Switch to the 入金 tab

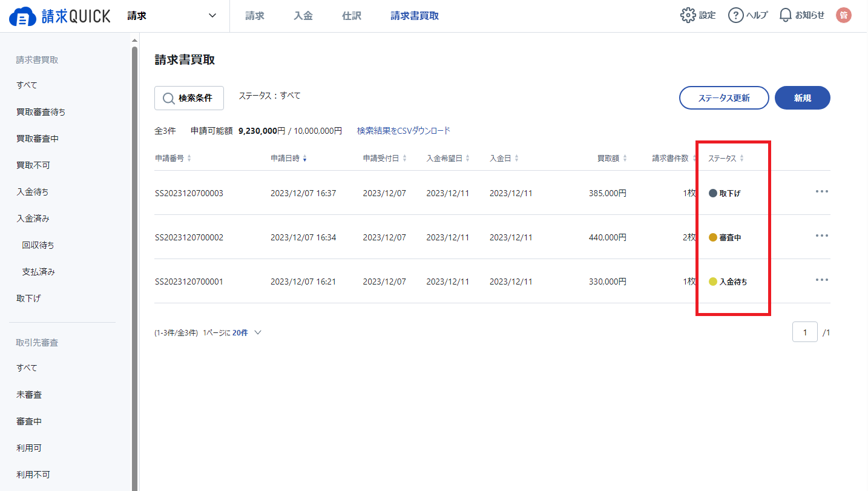(303, 16)
